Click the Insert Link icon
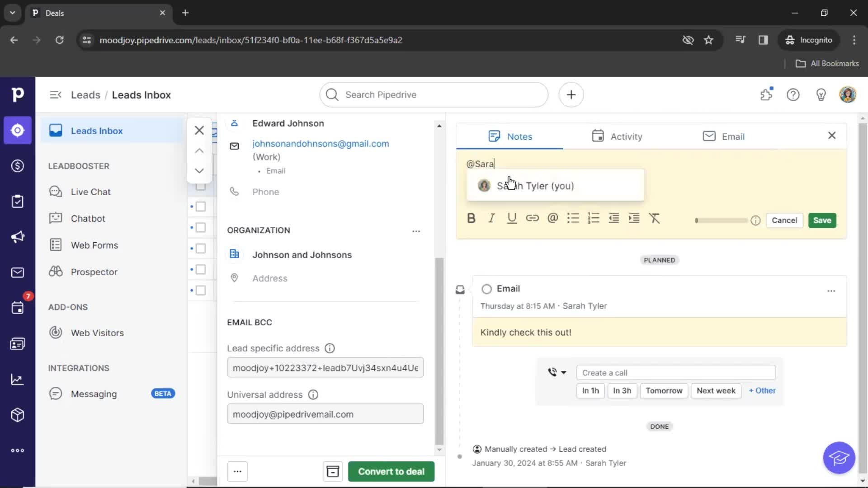868x488 pixels. pos(533,218)
